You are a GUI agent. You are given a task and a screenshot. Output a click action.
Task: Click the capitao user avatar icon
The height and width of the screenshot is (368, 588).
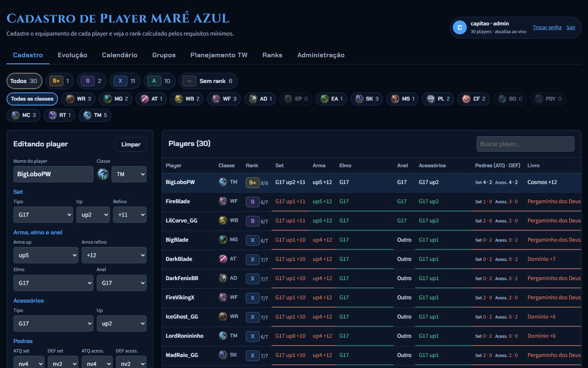coord(460,27)
